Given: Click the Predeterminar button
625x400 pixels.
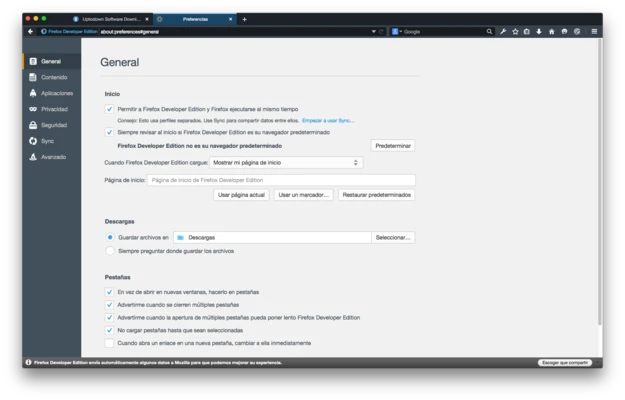Looking at the screenshot, I should point(393,146).
